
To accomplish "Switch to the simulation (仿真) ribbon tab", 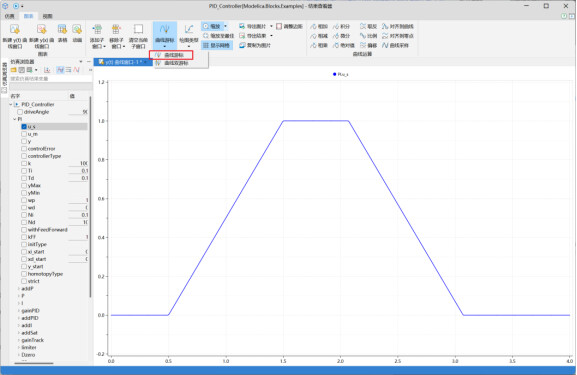I will pos(10,16).
